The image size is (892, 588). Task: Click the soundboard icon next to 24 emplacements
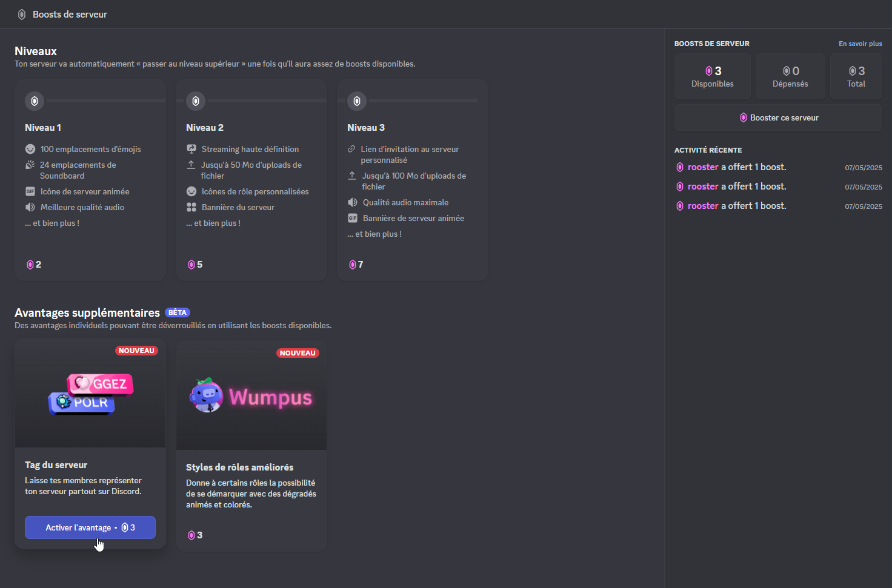coord(30,165)
